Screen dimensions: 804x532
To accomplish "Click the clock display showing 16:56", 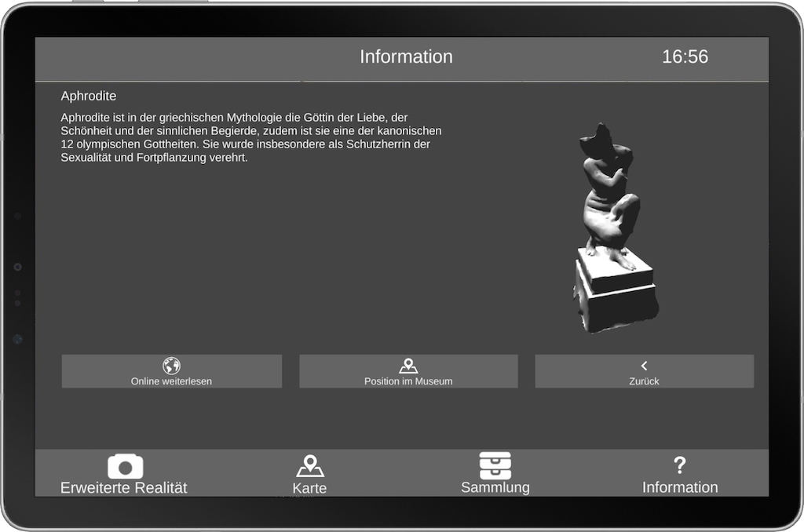I will (x=684, y=56).
